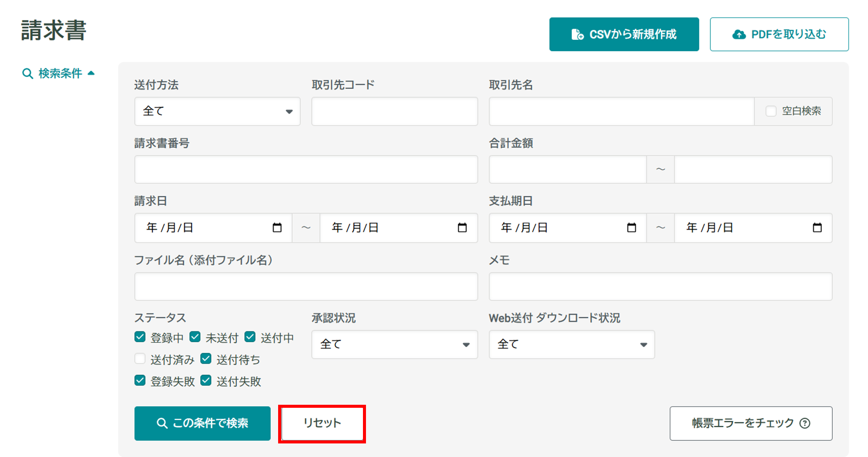Open calendar picker for 支払期日 start date
Image resolution: width=868 pixels, height=457 pixels.
pyautogui.click(x=631, y=228)
